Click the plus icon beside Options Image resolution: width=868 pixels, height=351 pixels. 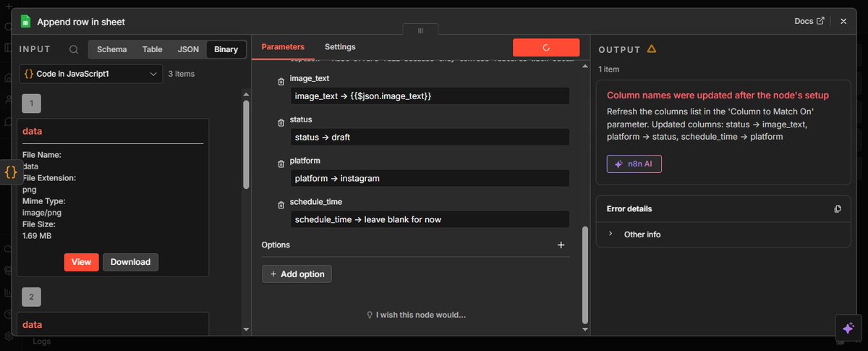561,245
